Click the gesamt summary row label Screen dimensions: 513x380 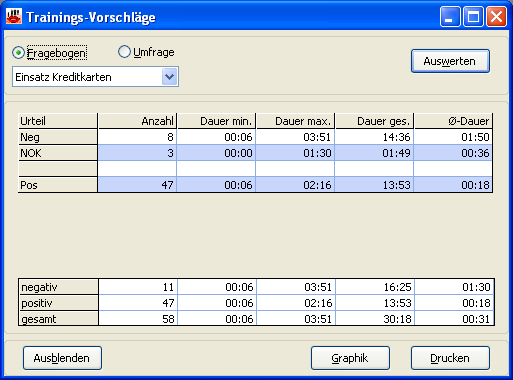(x=59, y=319)
